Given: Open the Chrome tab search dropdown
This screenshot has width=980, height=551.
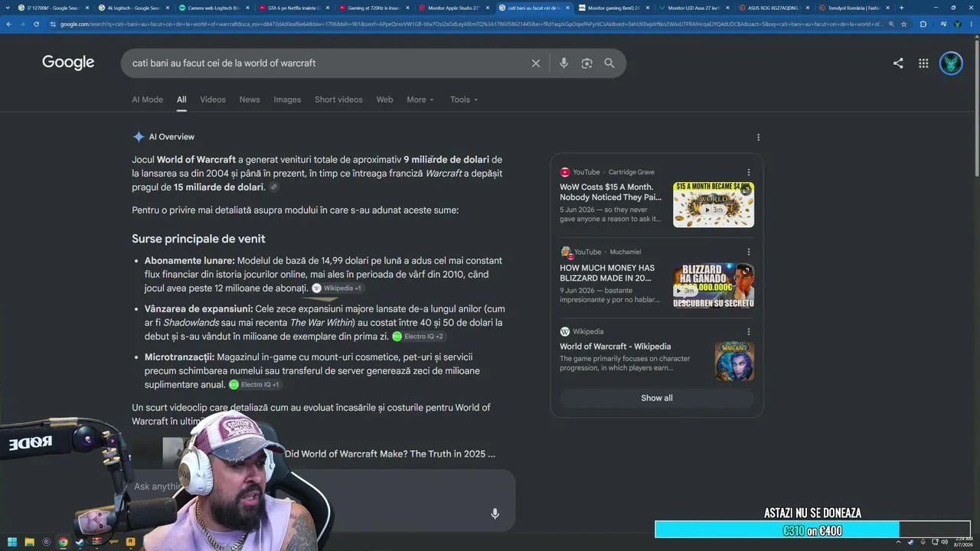Looking at the screenshot, I should (8, 8).
